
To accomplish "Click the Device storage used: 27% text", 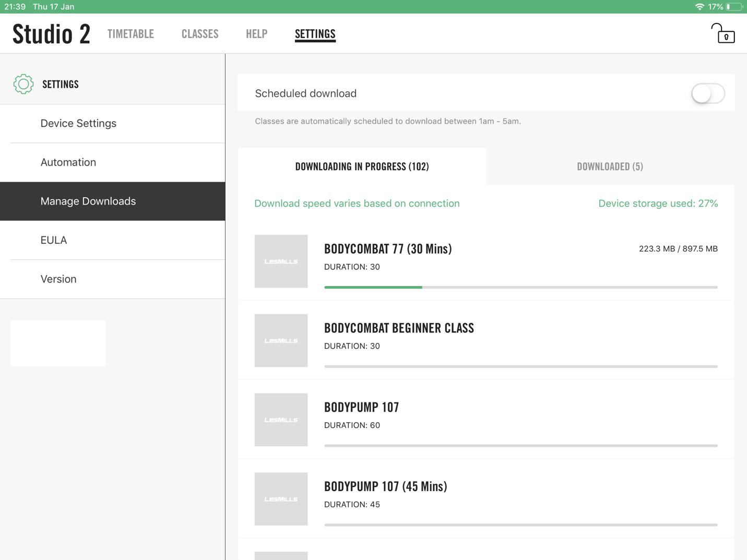I will tap(658, 204).
